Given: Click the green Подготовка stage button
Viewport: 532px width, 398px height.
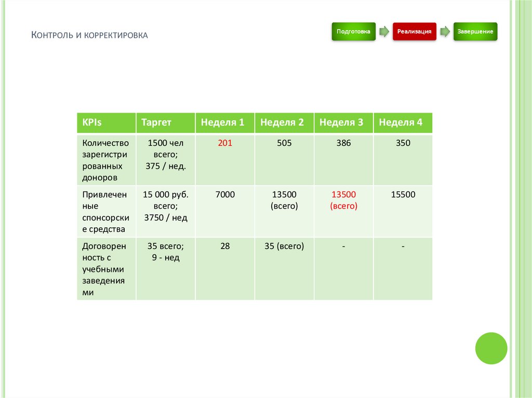Looking at the screenshot, I should 353,32.
